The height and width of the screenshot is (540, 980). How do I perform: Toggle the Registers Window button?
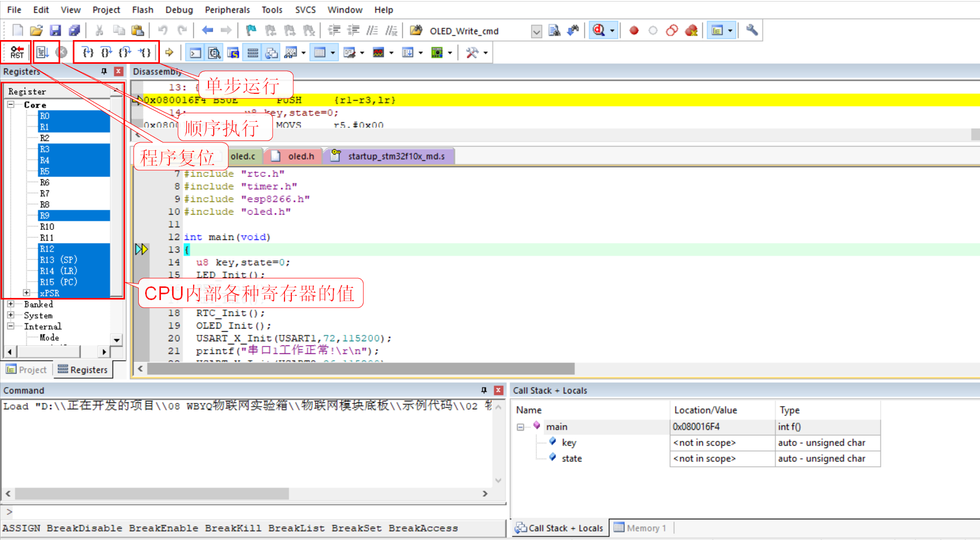(253, 53)
